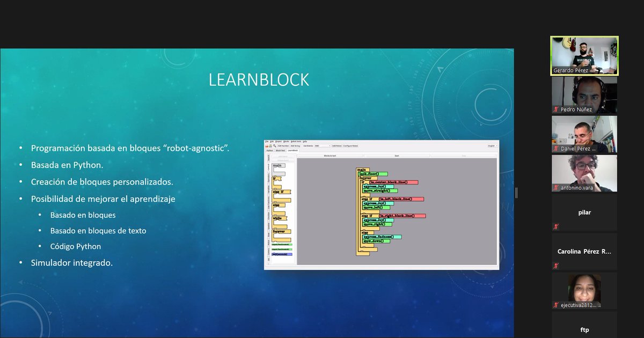Select ejecutiva2812's video tile

584,291
